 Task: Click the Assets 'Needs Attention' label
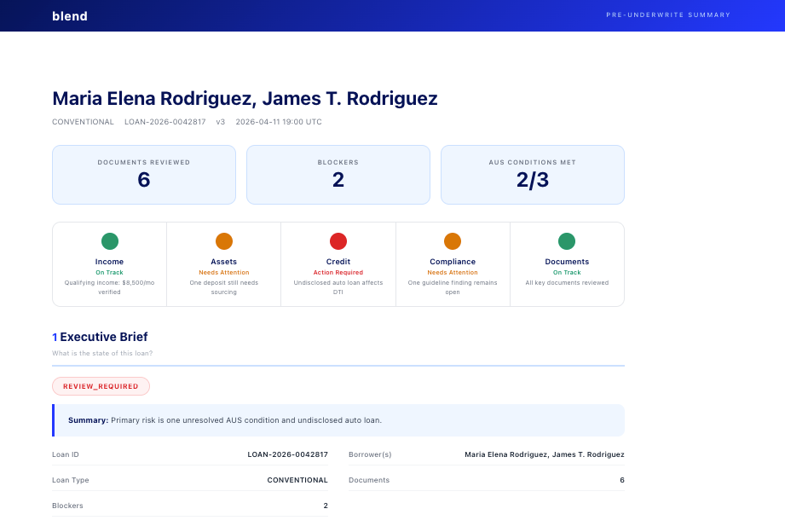click(x=224, y=273)
